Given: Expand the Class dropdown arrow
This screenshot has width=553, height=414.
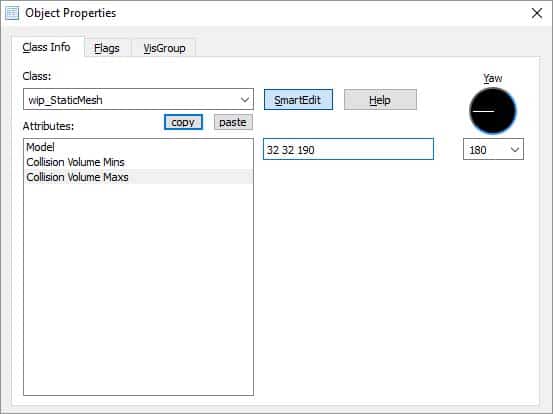Looking at the screenshot, I should [245, 100].
